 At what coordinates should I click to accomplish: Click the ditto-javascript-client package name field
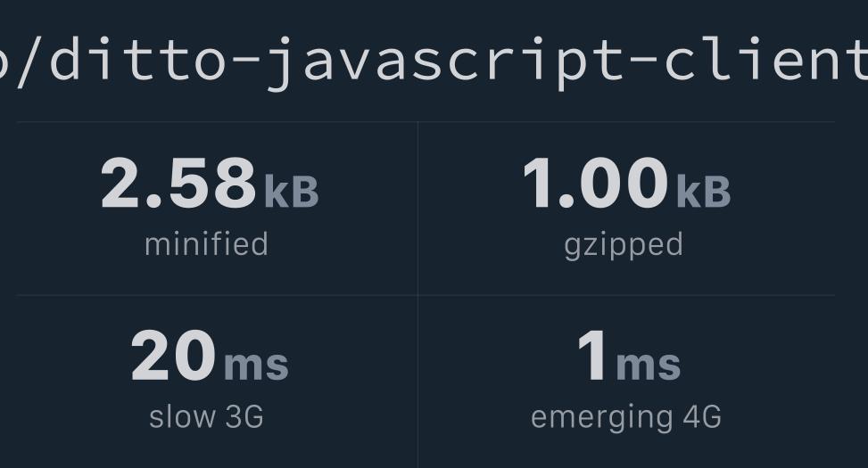click(x=434, y=62)
